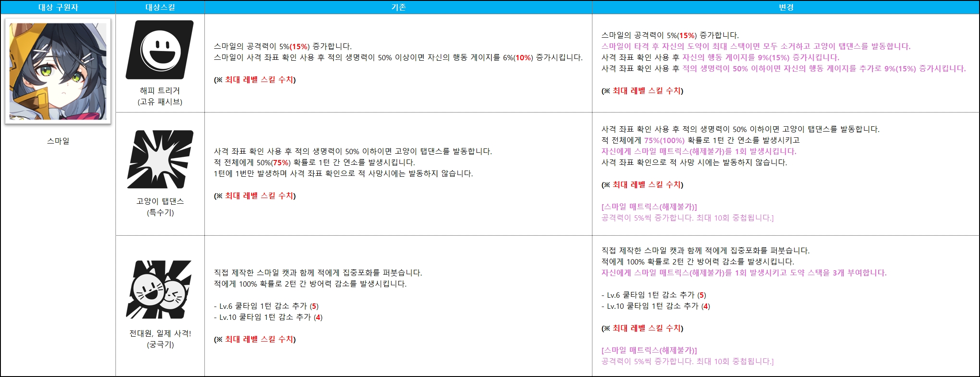Image resolution: width=980 pixels, height=377 pixels.
Task: Click line 자신의 행동 게이지를 9%(15%) 증가시킵니다
Action: click(x=720, y=58)
